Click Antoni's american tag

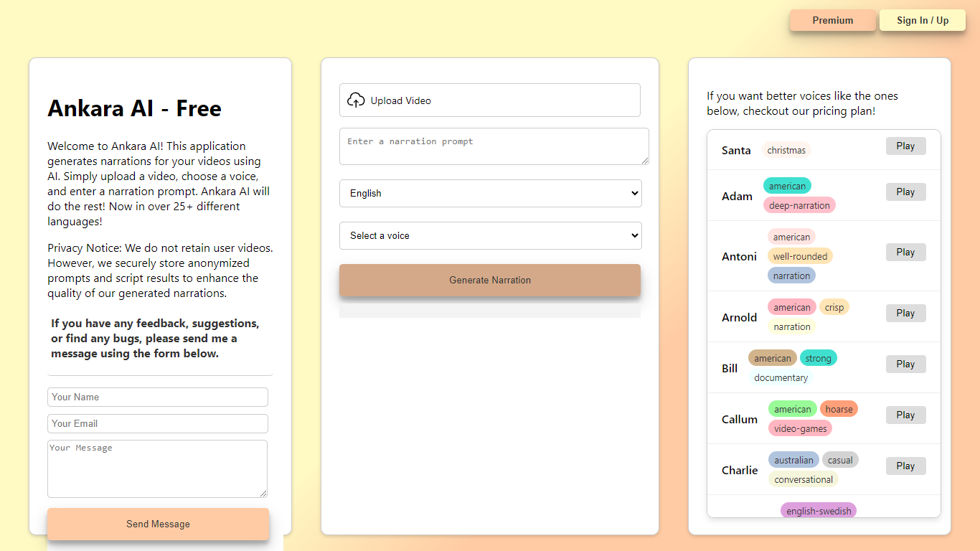click(x=791, y=237)
